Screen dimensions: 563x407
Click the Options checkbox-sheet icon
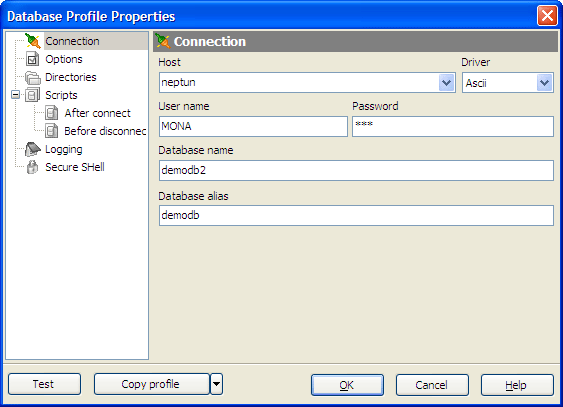point(32,59)
